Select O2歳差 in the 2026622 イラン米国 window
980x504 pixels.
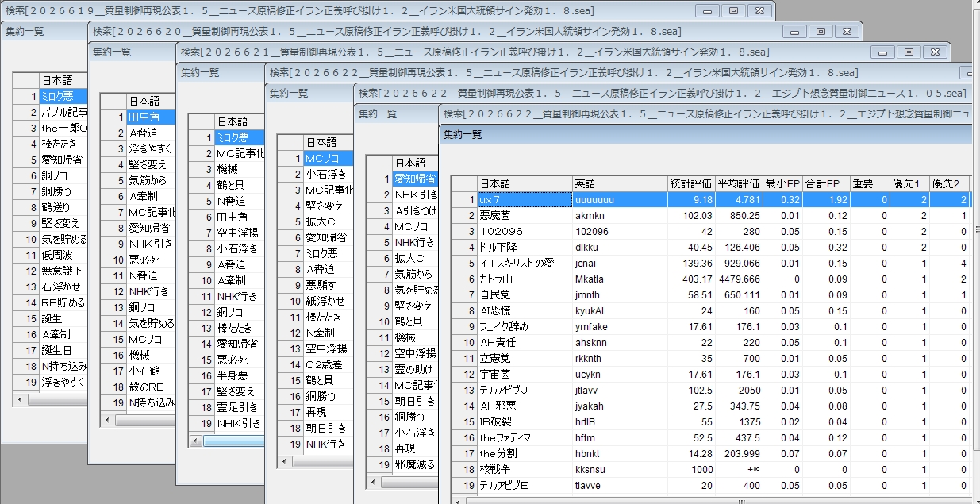pos(328,364)
